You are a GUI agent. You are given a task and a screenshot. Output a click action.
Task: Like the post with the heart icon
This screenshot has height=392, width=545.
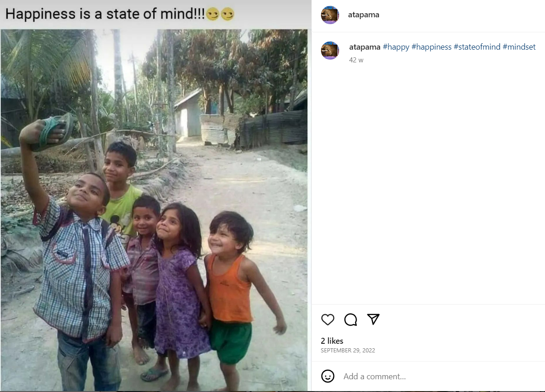pyautogui.click(x=328, y=320)
